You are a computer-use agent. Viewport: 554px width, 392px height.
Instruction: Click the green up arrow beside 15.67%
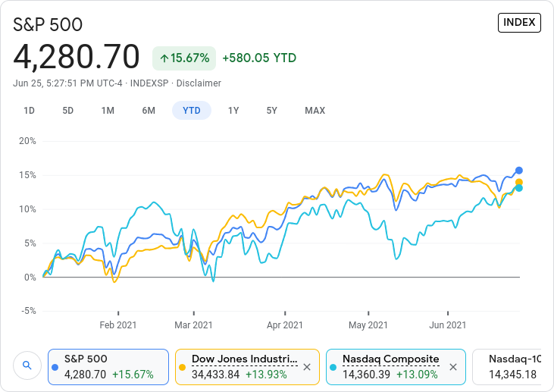(164, 58)
